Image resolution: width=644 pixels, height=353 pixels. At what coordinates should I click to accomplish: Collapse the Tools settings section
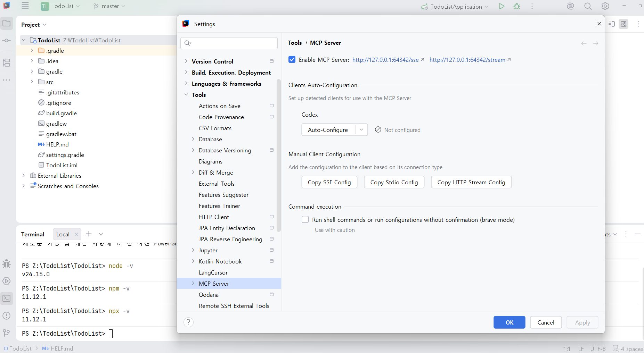186,94
